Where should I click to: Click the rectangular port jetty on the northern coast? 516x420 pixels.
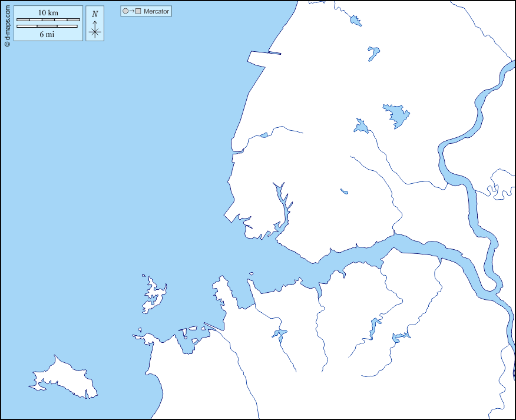pyautogui.click(x=258, y=58)
